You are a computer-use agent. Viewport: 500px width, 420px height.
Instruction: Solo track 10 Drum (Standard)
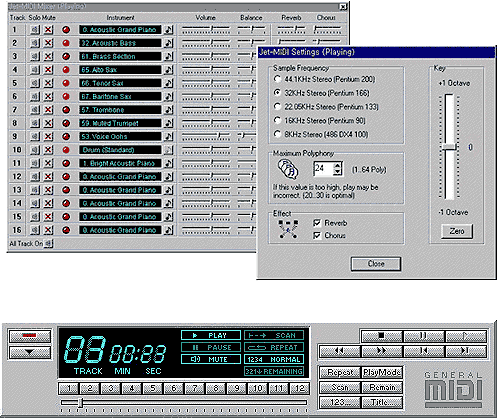34,150
